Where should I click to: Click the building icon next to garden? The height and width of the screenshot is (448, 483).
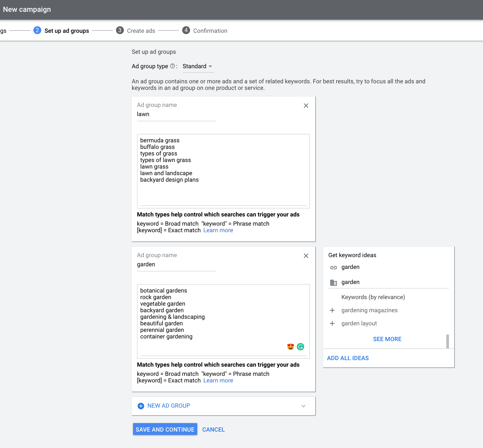tap(334, 282)
